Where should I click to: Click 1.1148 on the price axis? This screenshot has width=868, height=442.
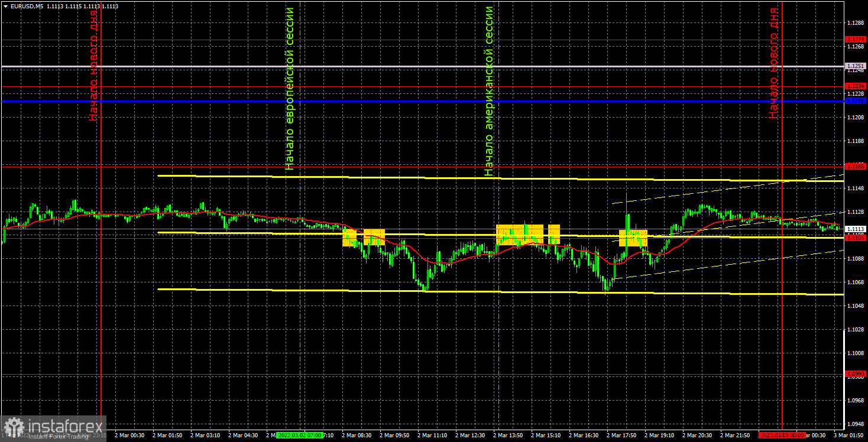(856, 188)
